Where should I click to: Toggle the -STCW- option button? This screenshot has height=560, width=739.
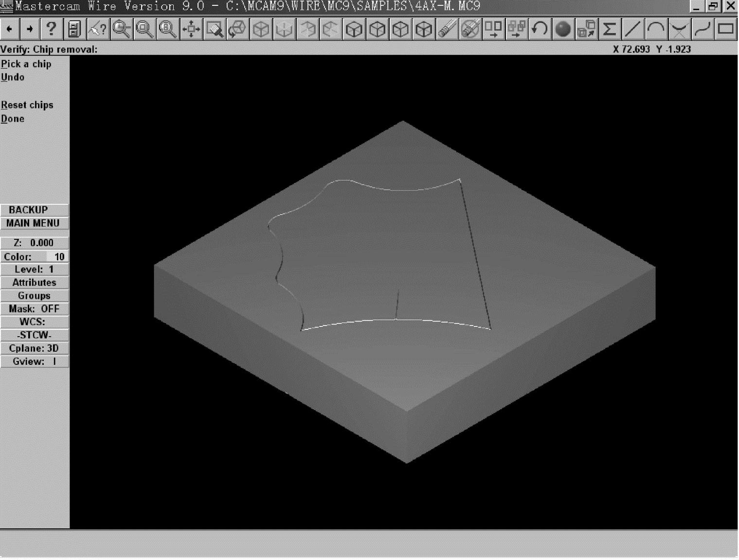coord(34,335)
